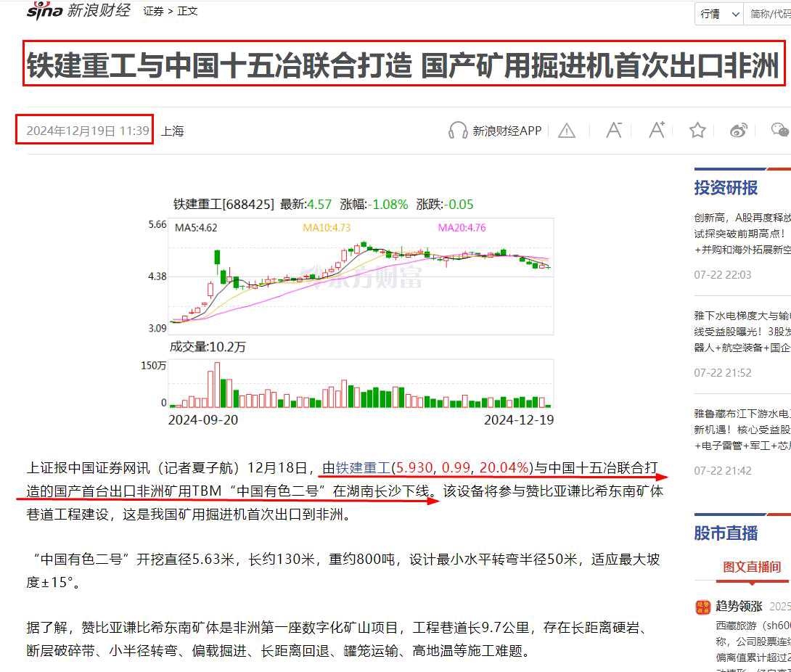Click the headphone listen icon
791x672 pixels.
458,131
